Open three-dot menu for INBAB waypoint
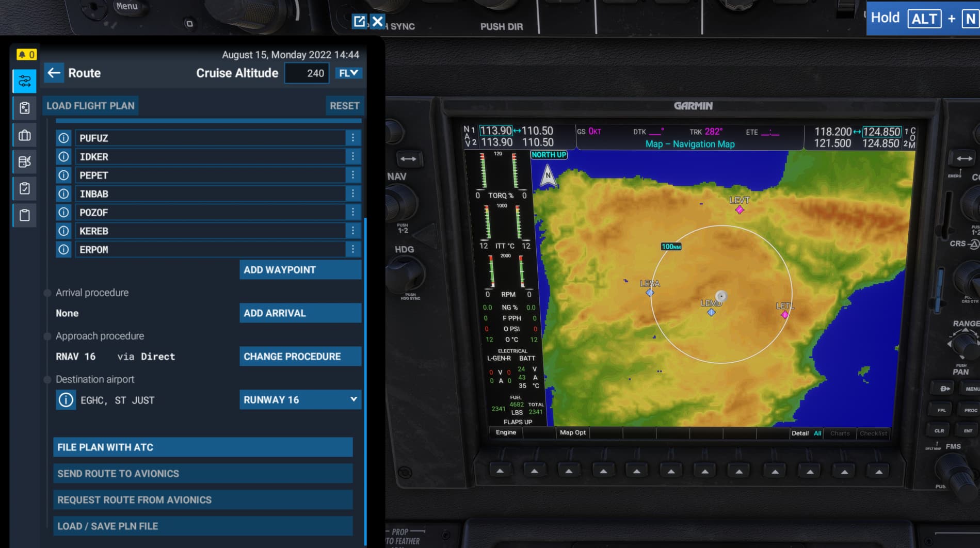The width and height of the screenshot is (980, 548). (353, 194)
